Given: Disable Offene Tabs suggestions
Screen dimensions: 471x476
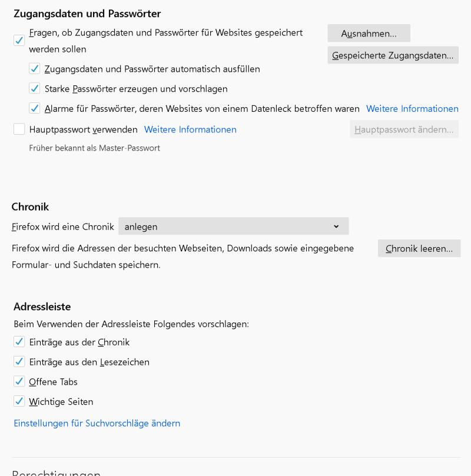Looking at the screenshot, I should [x=19, y=382].
